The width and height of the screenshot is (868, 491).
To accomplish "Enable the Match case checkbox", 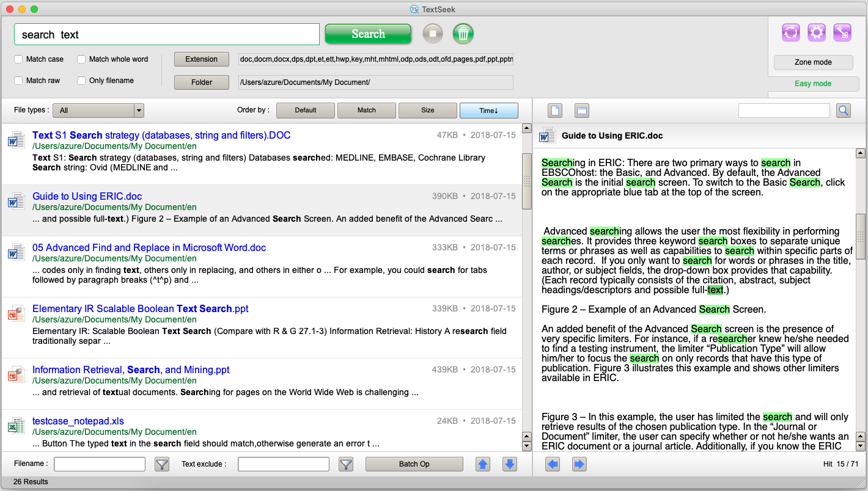I will (x=19, y=59).
